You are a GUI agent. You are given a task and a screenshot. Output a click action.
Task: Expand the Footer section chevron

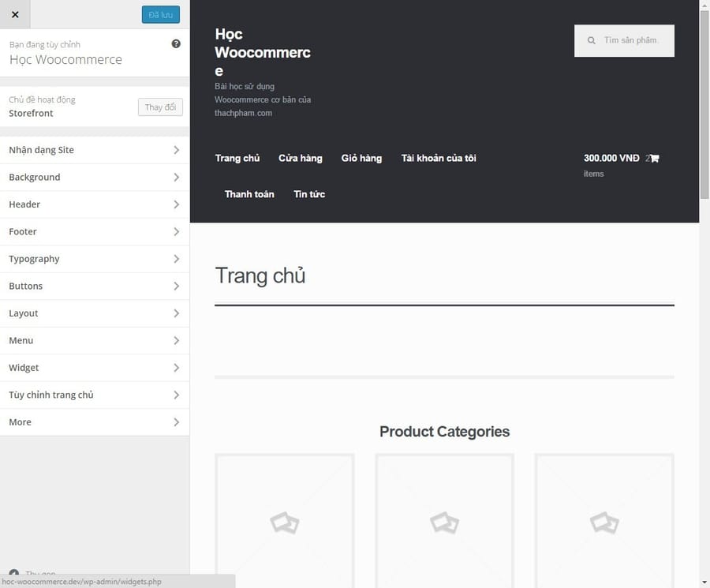177,231
